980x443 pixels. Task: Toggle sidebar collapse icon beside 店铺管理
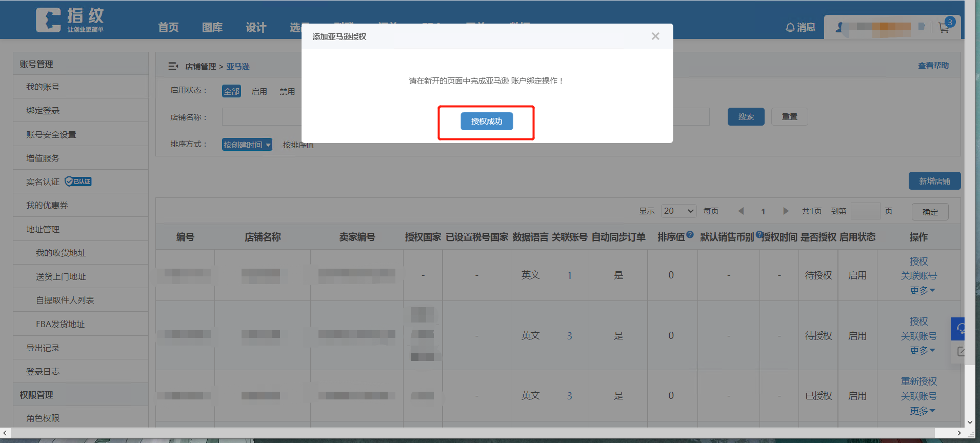coord(173,66)
